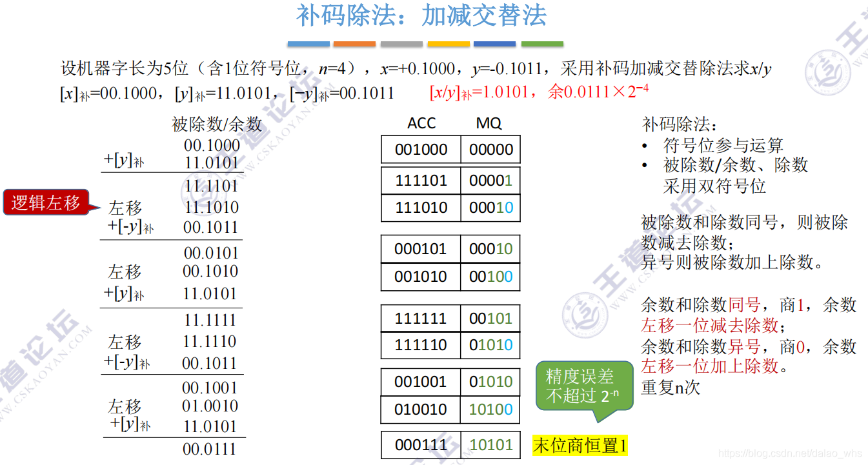Click the expression [y]补=11.0101 in the header line
This screenshot has width=868, height=465.
(223, 94)
